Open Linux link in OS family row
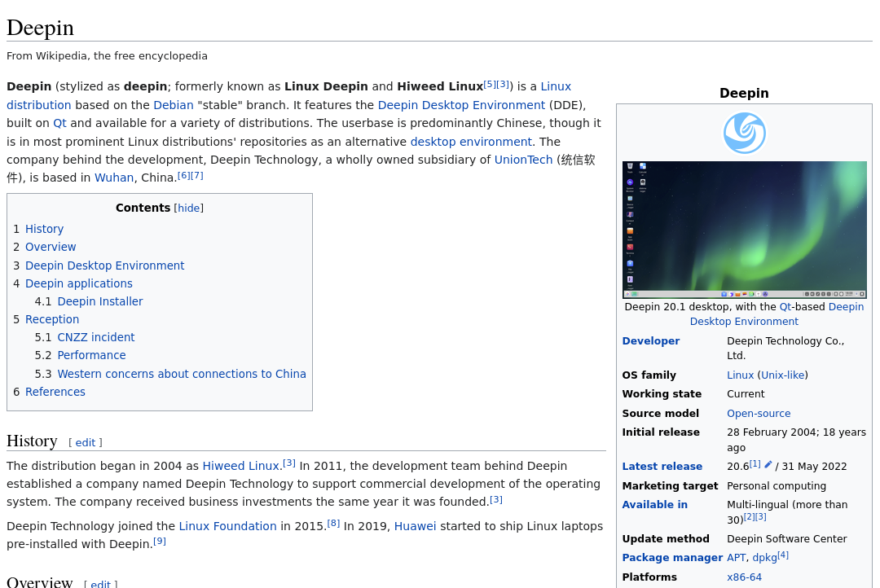The image size is (880, 588). coord(740,375)
